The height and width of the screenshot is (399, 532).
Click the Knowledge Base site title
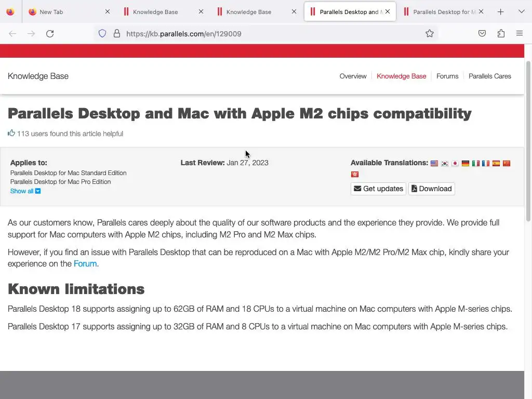[x=38, y=76]
